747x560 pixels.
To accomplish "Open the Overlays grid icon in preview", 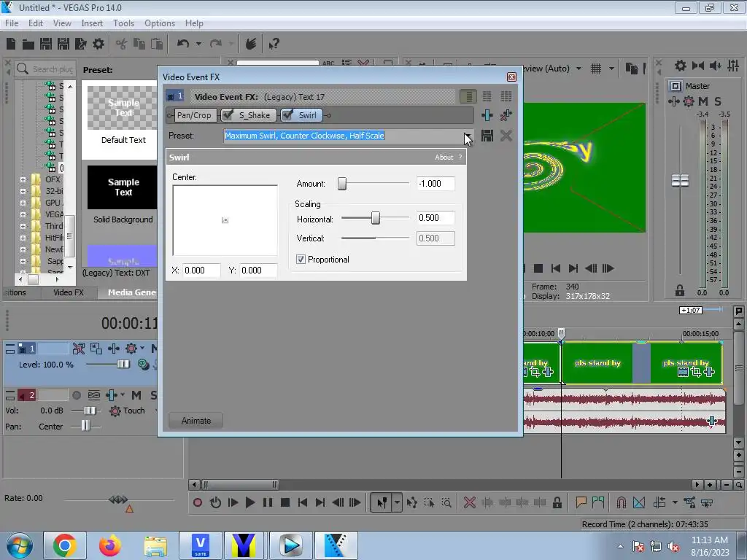I will click(595, 69).
